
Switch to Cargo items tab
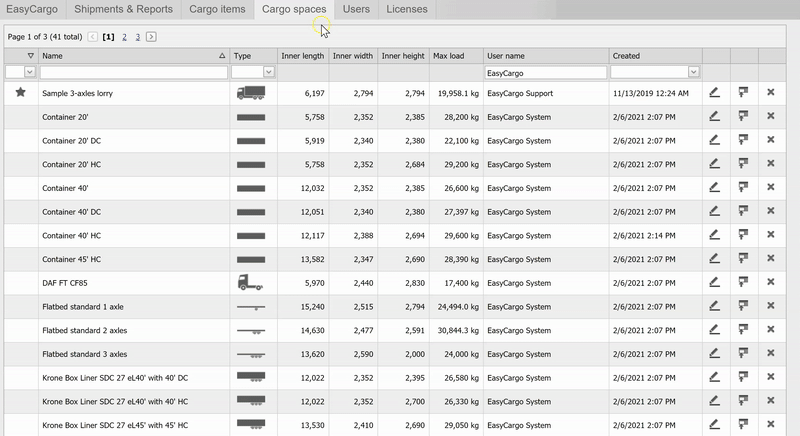coord(217,9)
